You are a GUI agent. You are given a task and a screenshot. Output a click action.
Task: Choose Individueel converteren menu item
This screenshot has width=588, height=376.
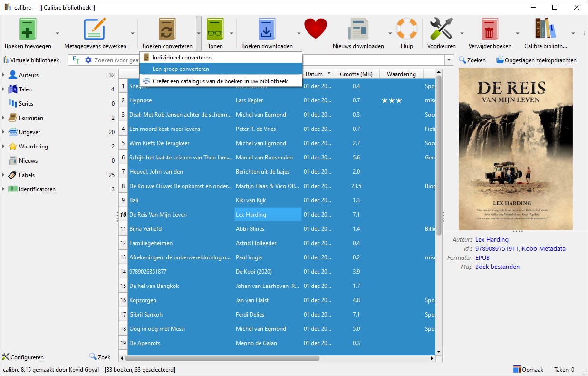click(x=221, y=58)
